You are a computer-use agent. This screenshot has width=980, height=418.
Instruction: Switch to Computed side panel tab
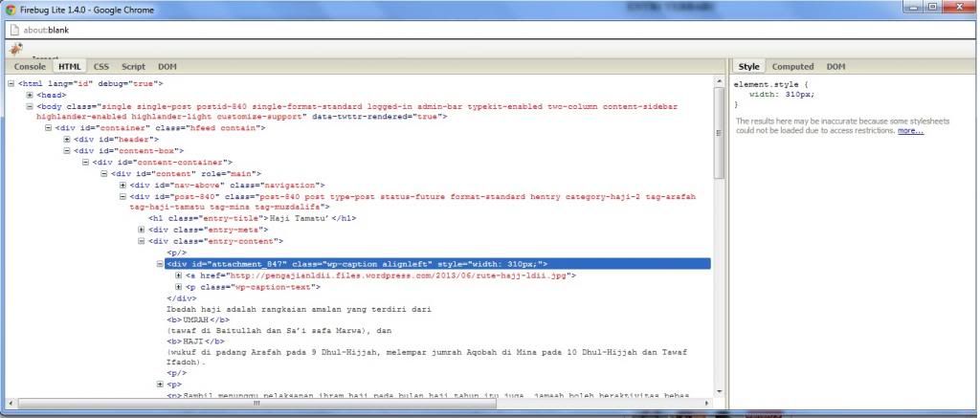[792, 67]
